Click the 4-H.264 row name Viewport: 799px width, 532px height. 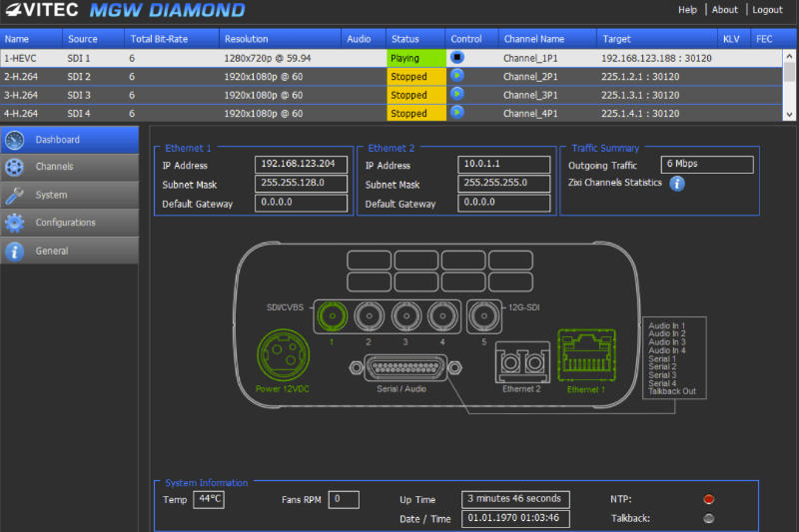21,114
